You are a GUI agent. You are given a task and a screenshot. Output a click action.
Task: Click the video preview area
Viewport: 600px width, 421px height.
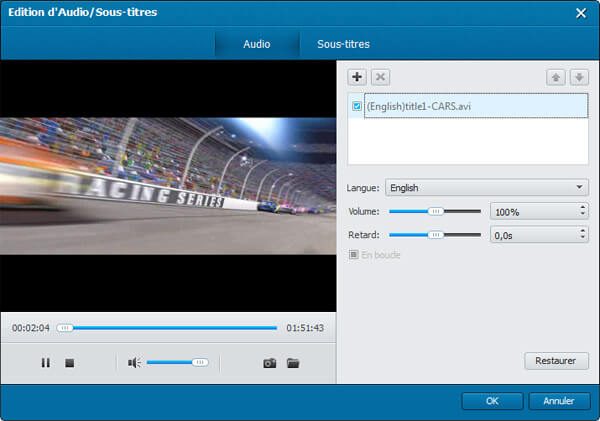(168, 186)
